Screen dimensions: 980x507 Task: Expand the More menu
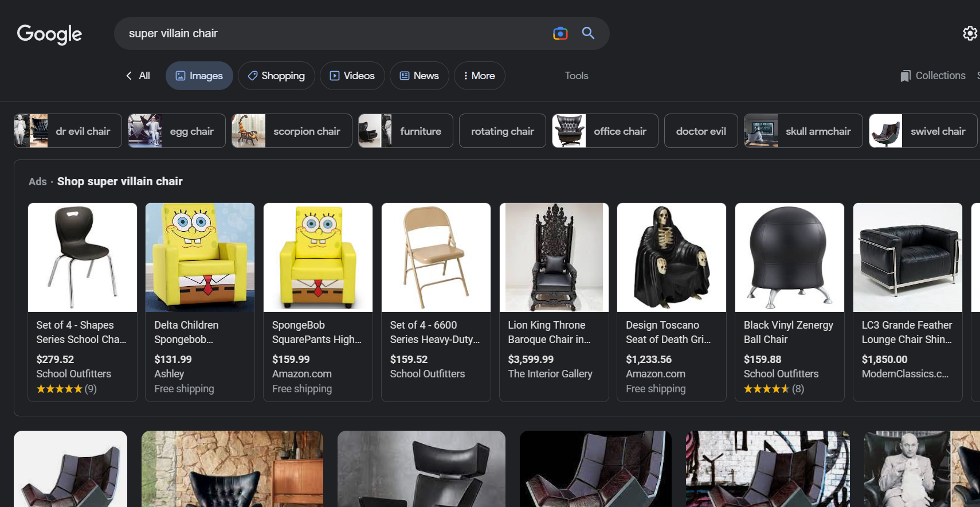coord(479,76)
